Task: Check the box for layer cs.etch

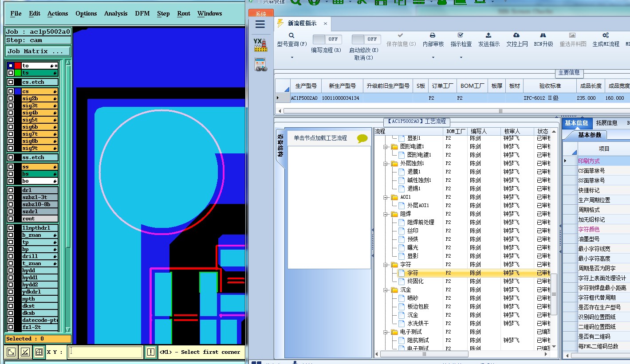Action: click(x=11, y=82)
